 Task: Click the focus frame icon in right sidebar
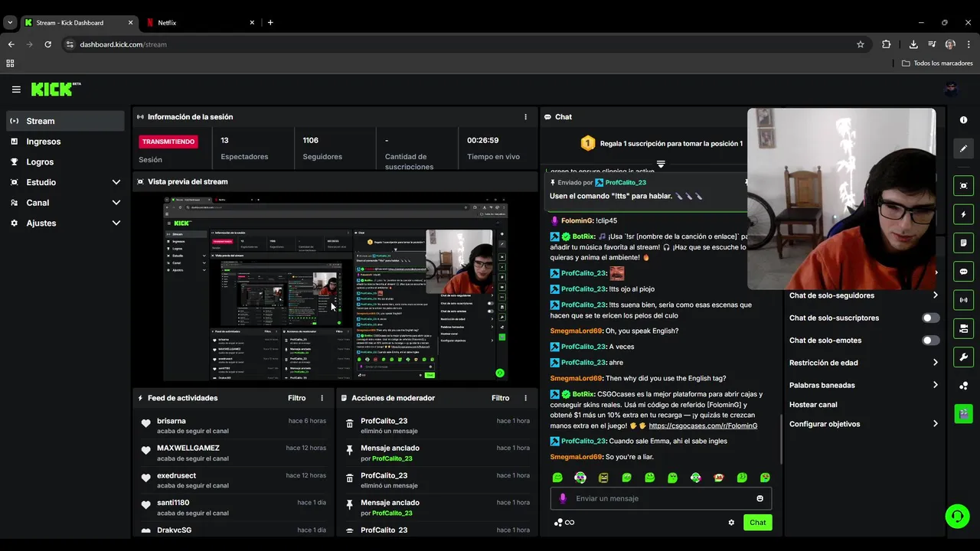[963, 186]
